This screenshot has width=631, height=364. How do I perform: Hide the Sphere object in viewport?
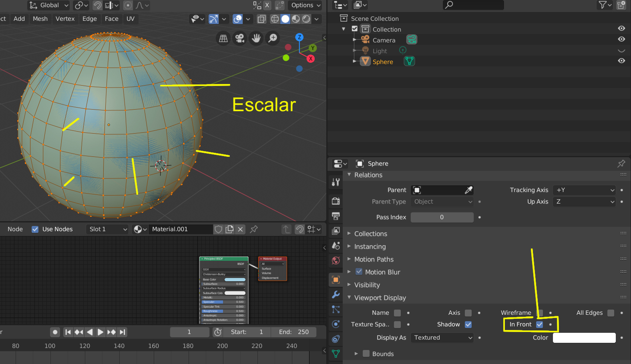pos(621,61)
